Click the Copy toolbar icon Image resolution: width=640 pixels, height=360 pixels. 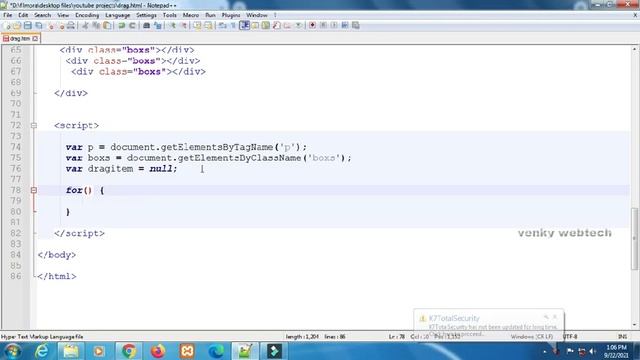[96, 26]
